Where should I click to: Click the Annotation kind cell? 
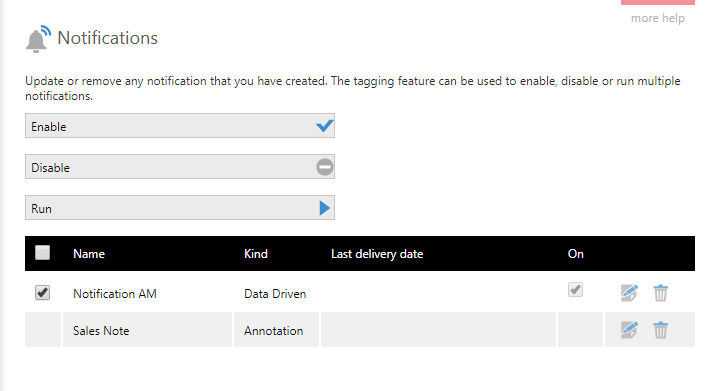(x=274, y=330)
